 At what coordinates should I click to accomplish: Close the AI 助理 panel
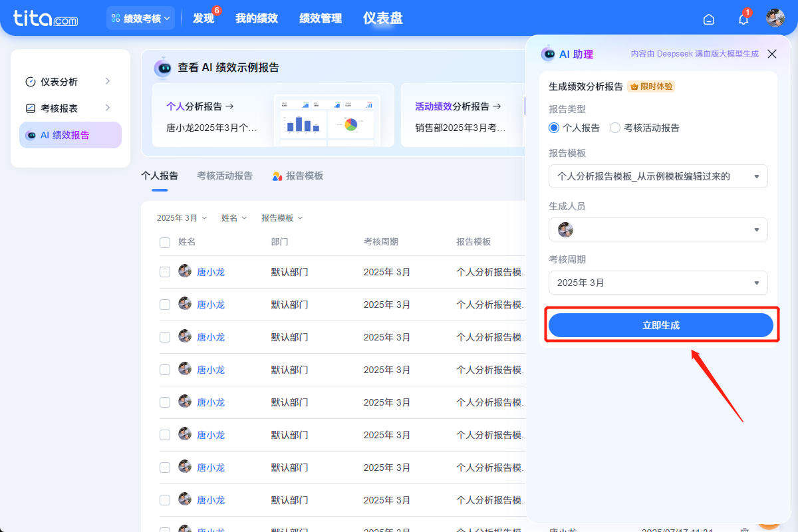[x=771, y=53]
